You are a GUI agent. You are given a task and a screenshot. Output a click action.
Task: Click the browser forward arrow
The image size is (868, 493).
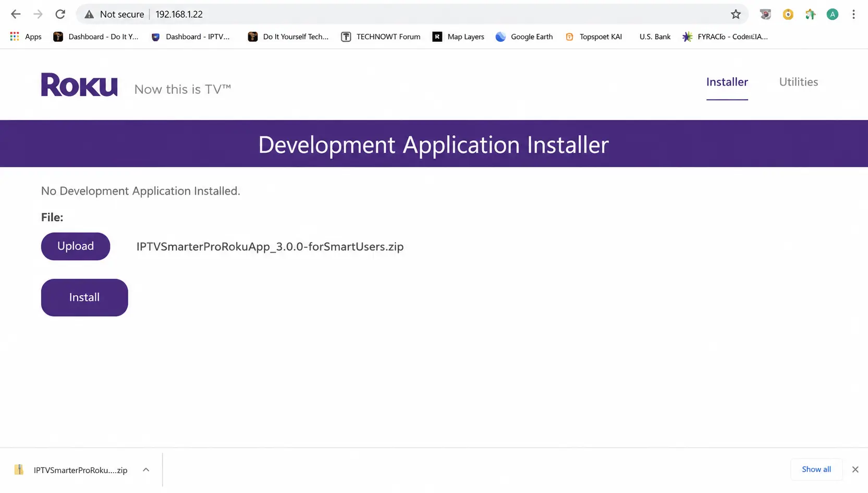click(x=38, y=14)
